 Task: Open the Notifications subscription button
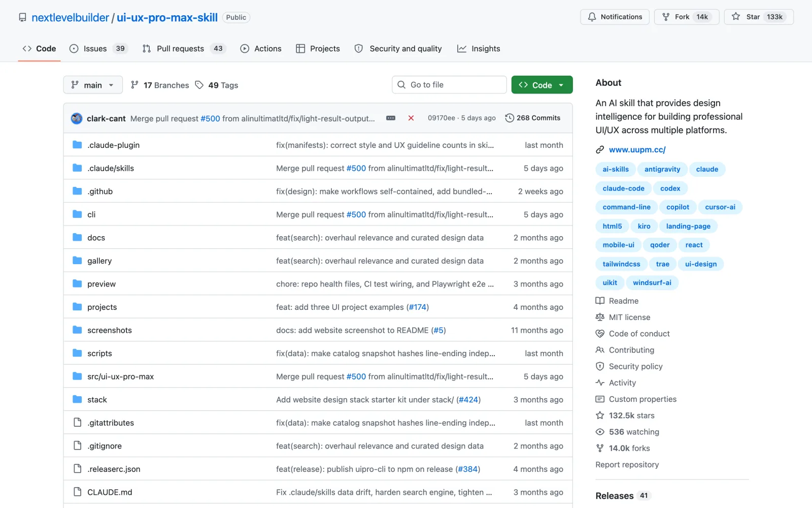[x=615, y=17]
